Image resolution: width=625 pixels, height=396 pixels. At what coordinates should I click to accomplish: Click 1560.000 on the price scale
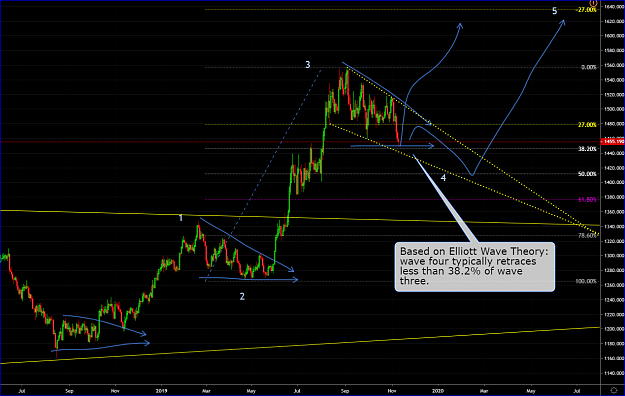[x=614, y=65]
